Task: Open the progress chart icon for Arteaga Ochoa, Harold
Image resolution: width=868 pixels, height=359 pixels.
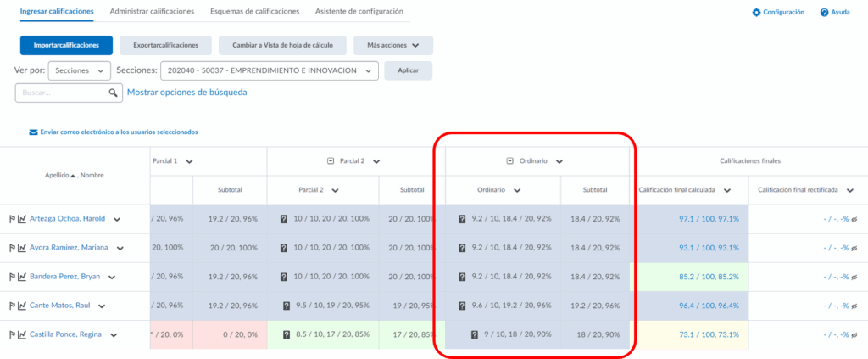Action: (x=22, y=219)
